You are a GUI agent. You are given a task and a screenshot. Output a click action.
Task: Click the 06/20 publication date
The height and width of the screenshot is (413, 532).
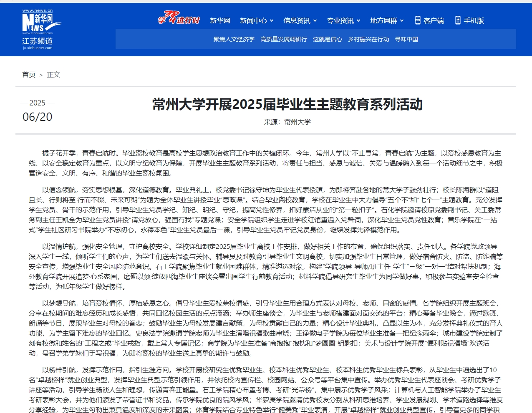(x=38, y=117)
